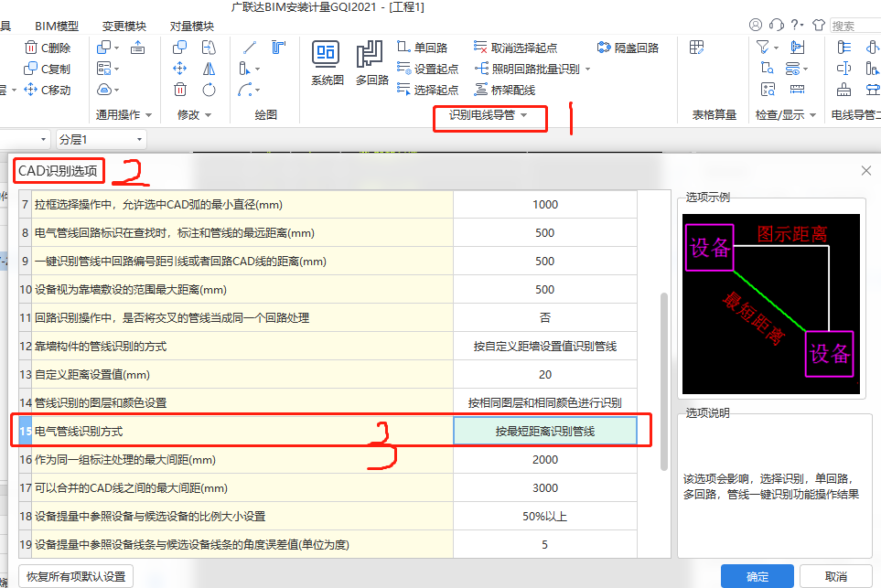This screenshot has height=588, width=881.
Task: Select row 设备视为靠墙敷设的范围最大距离(mm)
Action: (x=328, y=290)
